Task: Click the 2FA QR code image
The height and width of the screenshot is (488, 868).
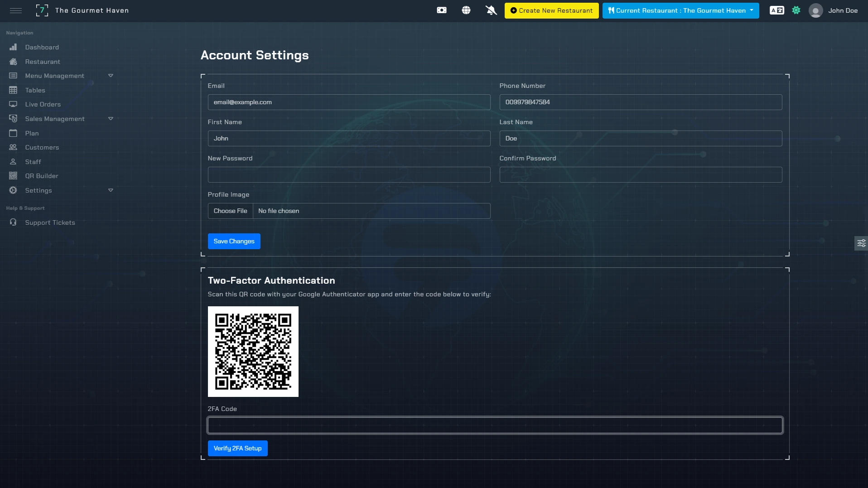Action: pos(253,352)
